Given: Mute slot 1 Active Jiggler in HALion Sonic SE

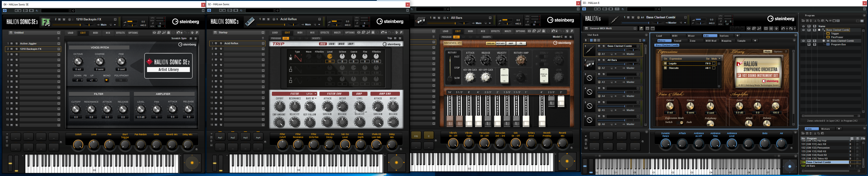Looking at the screenshot, I should (x=12, y=43).
